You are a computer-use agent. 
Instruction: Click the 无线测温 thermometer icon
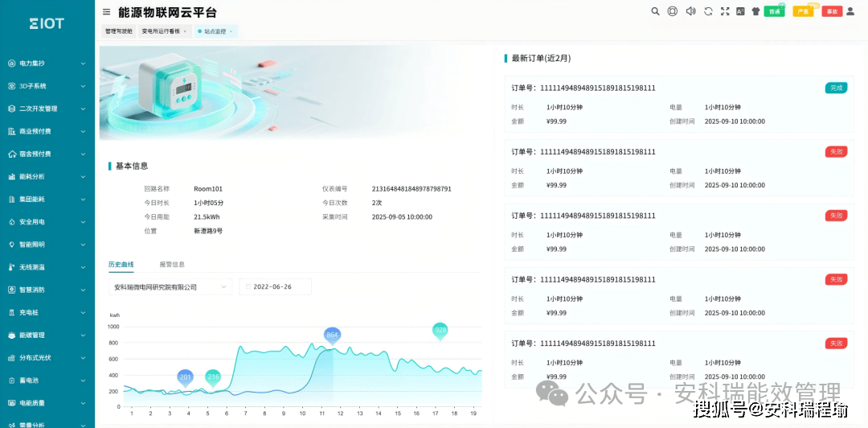(11, 267)
